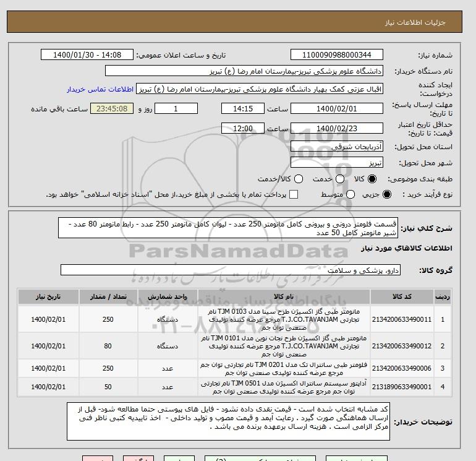Click the کد کالا column header
The image size is (476, 461).
pos(402,296)
